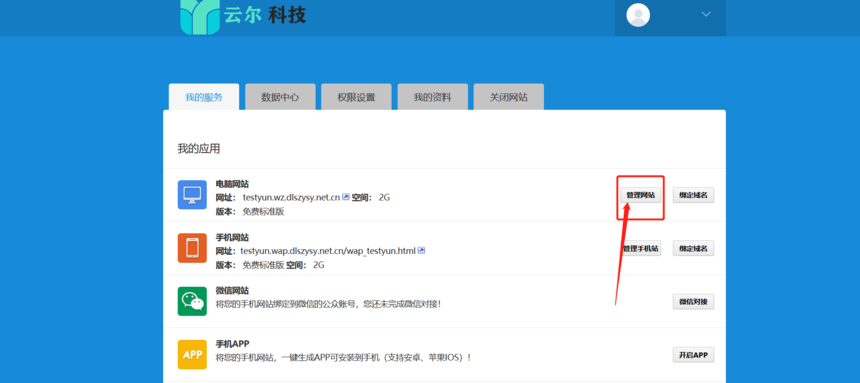Select the 我的资料 tab
This screenshot has height=383, width=860.
(433, 97)
